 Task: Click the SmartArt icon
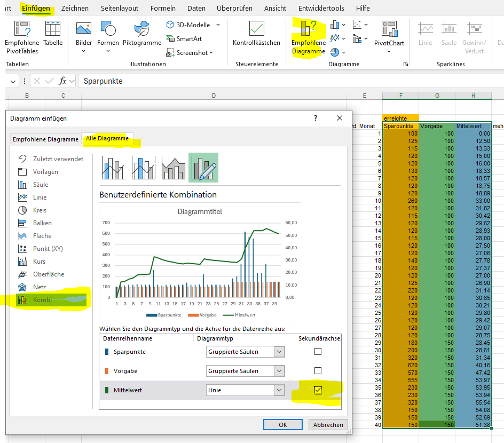[170, 38]
